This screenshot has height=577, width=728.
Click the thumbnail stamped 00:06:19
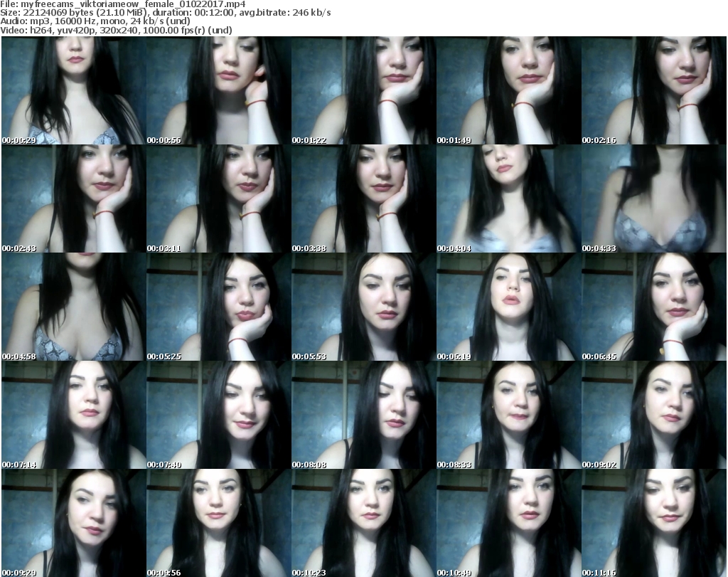click(509, 307)
